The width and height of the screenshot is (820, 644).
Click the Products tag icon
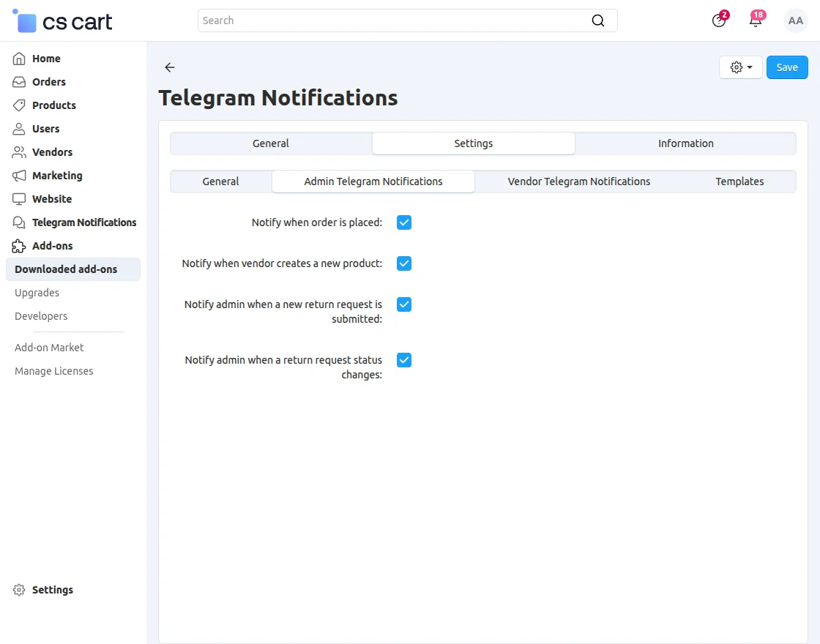click(19, 105)
